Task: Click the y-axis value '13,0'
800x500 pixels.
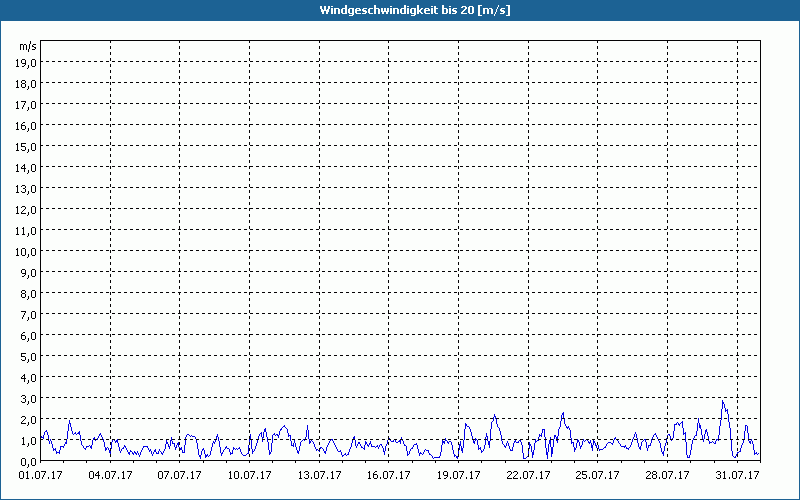Action: [27, 189]
